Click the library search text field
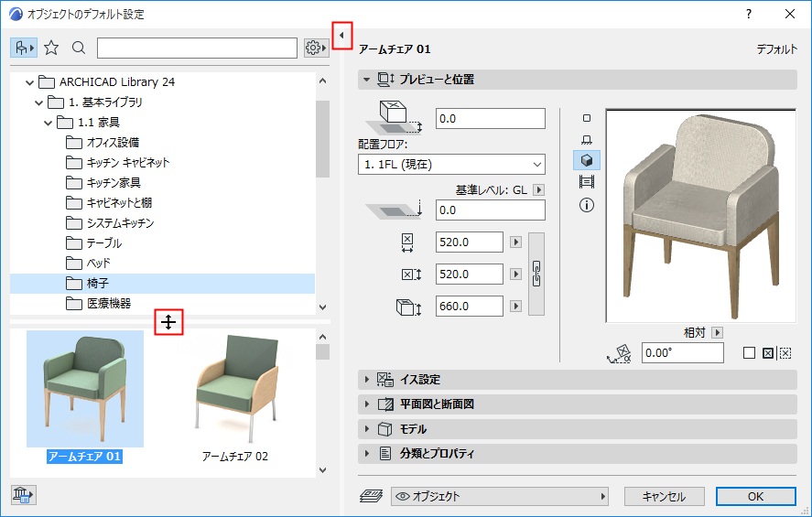 coord(198,48)
